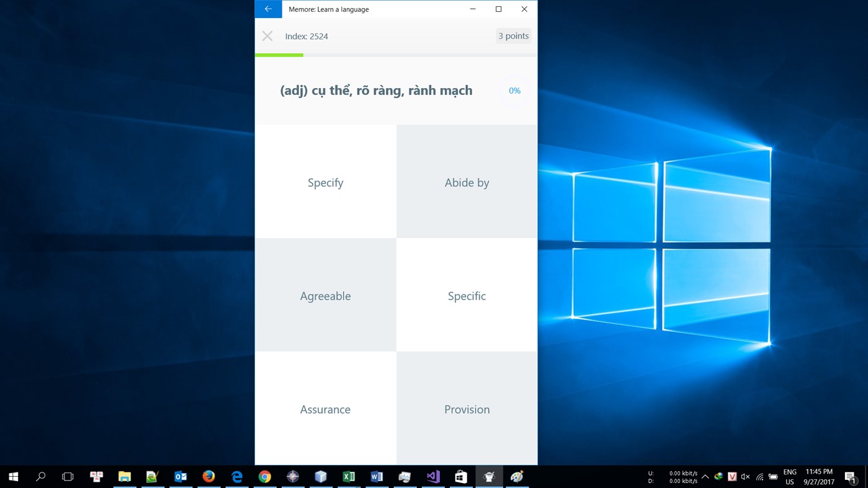Dismiss the question with the X icon

(267, 35)
